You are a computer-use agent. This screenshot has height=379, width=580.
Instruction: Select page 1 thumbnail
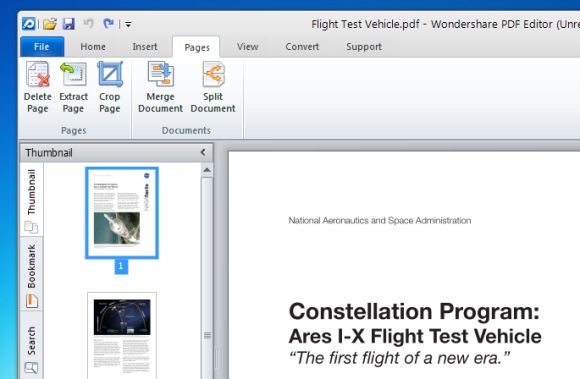point(122,213)
